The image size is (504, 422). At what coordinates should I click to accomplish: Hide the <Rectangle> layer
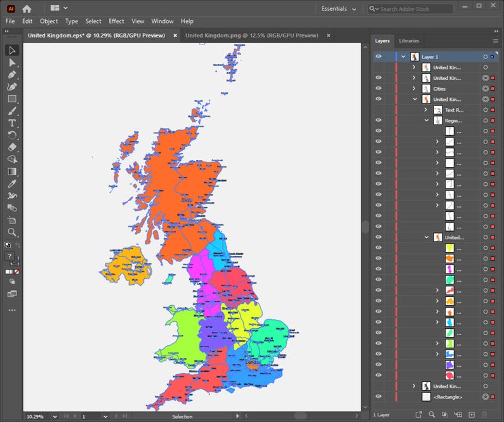378,397
